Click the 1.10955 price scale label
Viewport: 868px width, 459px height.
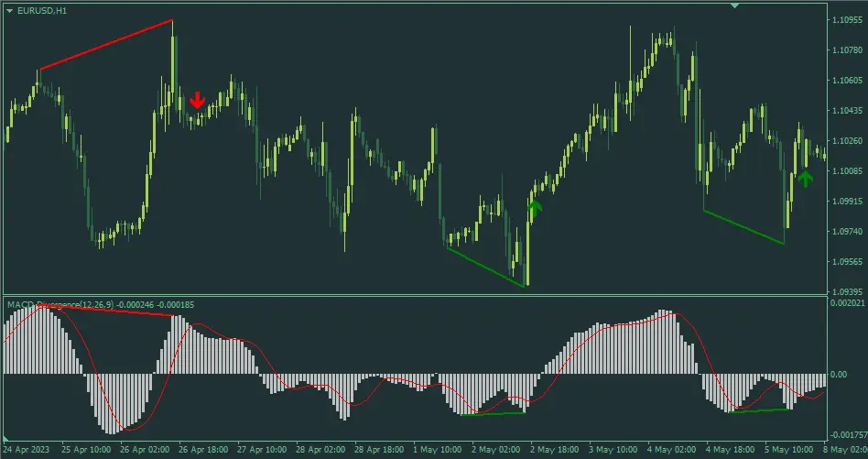click(x=847, y=19)
